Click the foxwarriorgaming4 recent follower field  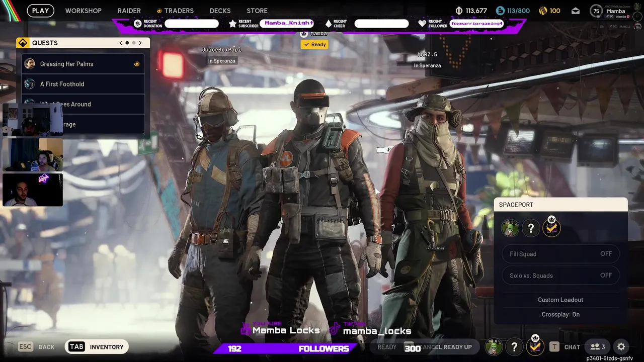[x=476, y=24]
